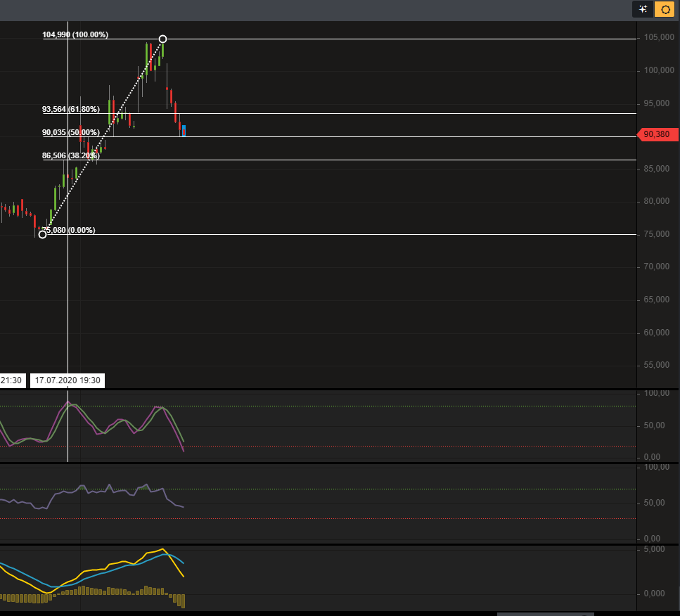Click the sparkle stars icon in top bar
Viewport: 680px width, 616px height.
[x=643, y=9]
